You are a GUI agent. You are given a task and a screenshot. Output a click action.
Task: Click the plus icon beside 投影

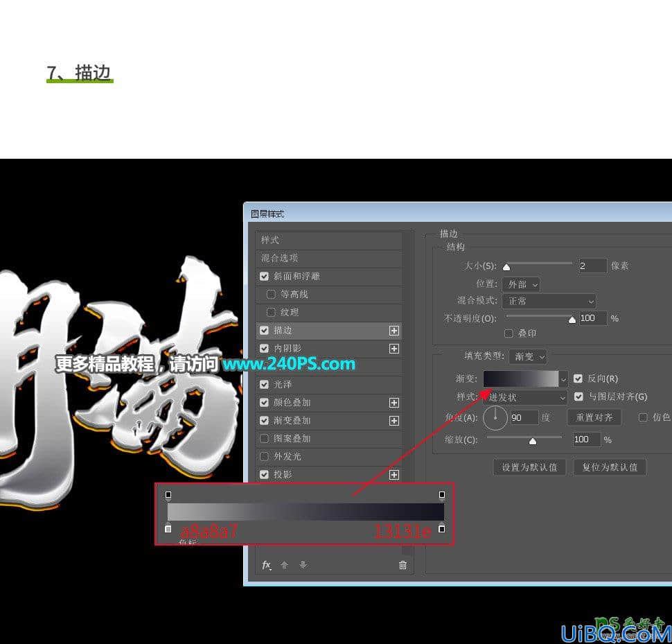point(394,475)
